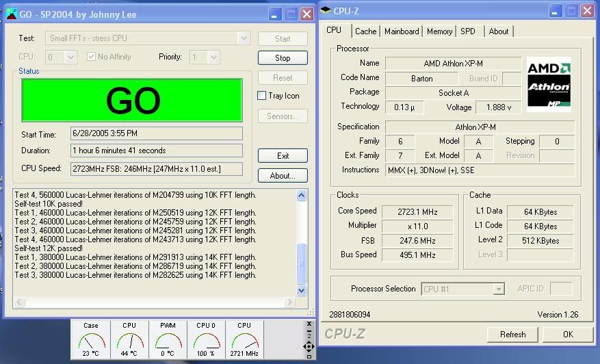
Task: Click the CPU Speed field in SP2004
Action: (x=157, y=169)
